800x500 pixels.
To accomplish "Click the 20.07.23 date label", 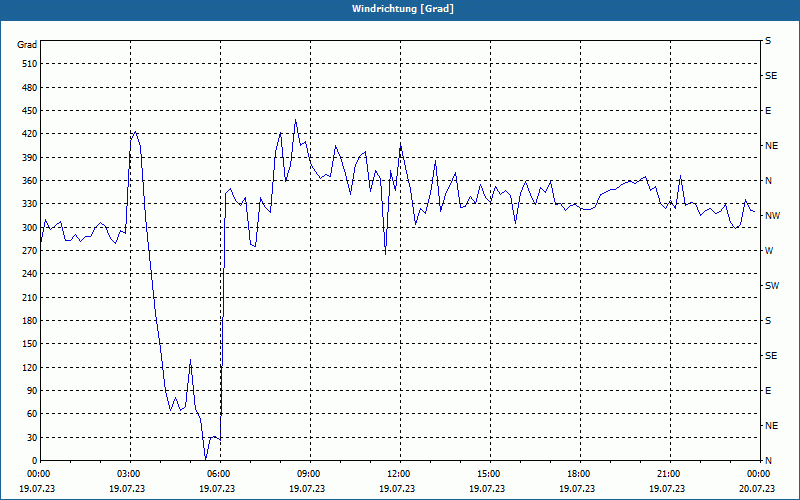I will [757, 488].
